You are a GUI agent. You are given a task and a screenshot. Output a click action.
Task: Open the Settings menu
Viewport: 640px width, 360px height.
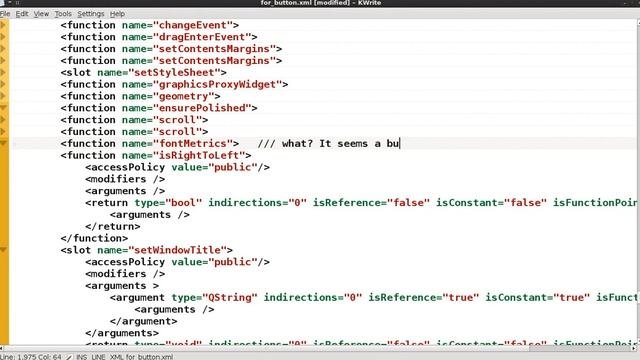click(x=91, y=14)
